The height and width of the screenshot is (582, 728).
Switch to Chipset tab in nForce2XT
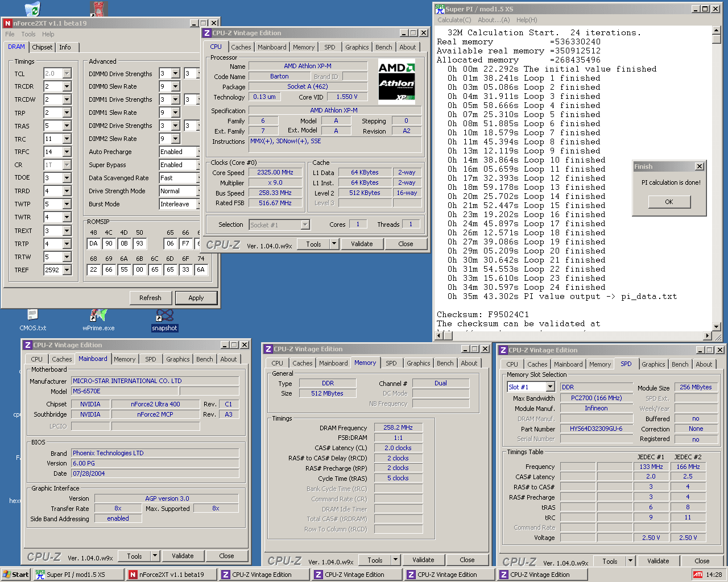click(42, 47)
